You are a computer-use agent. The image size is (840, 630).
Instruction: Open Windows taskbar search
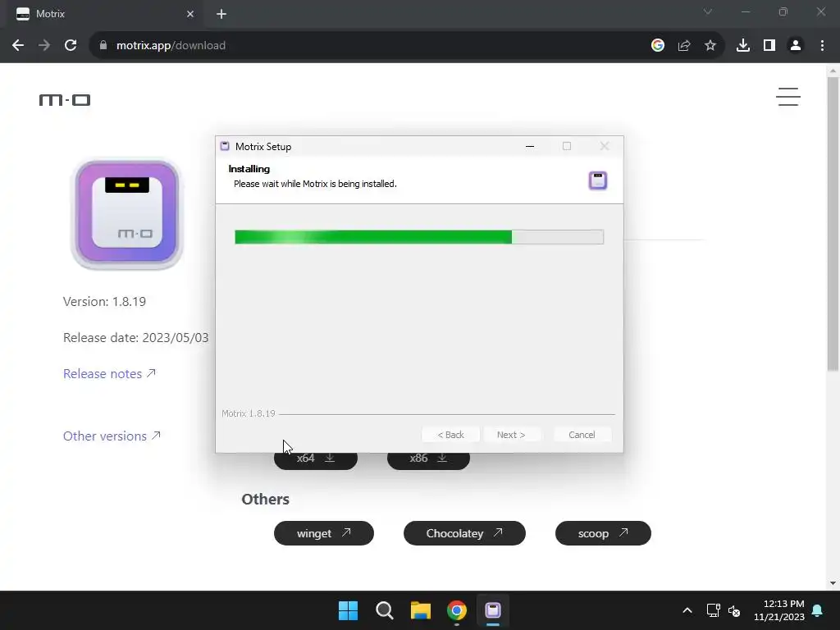[x=384, y=610]
